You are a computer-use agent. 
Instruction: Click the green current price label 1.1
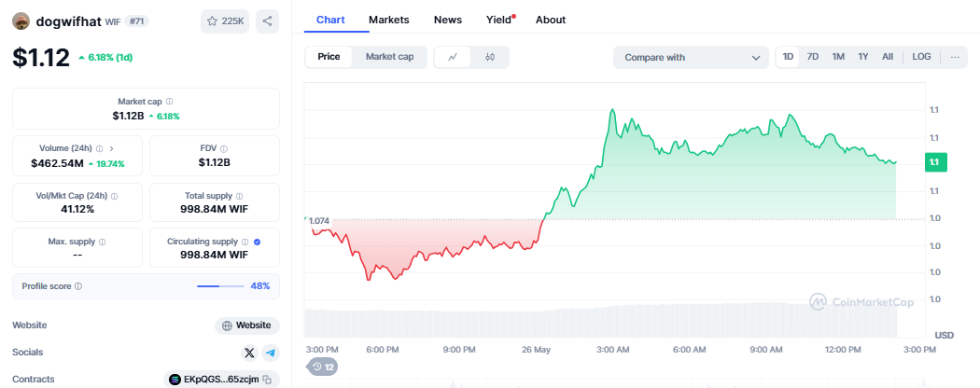934,162
